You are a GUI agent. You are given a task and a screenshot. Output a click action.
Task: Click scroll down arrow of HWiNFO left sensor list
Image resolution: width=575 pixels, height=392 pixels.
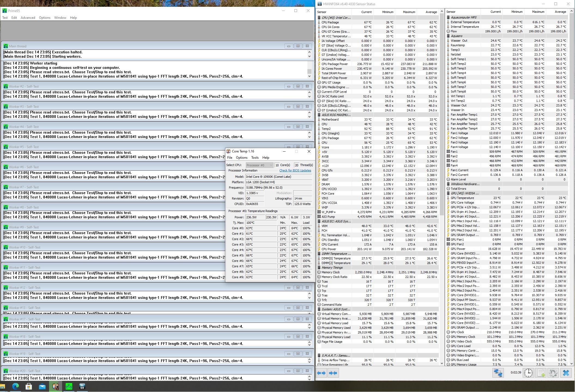pyautogui.click(x=442, y=363)
